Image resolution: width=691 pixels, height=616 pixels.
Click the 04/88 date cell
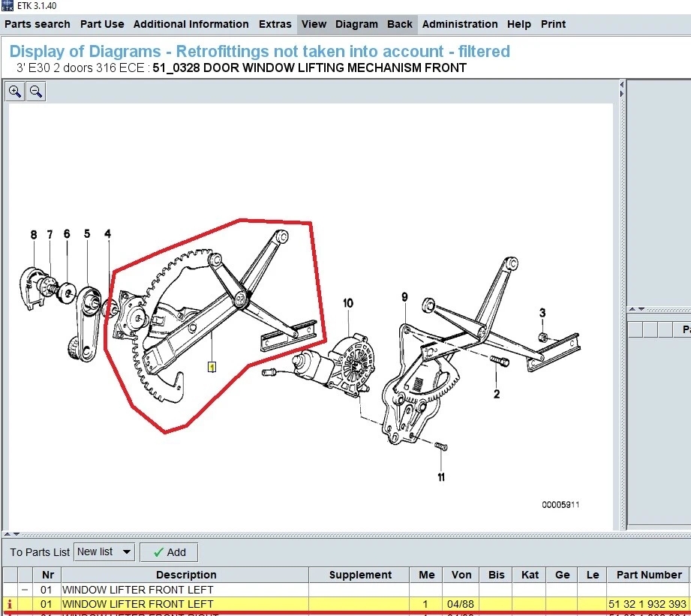[461, 604]
